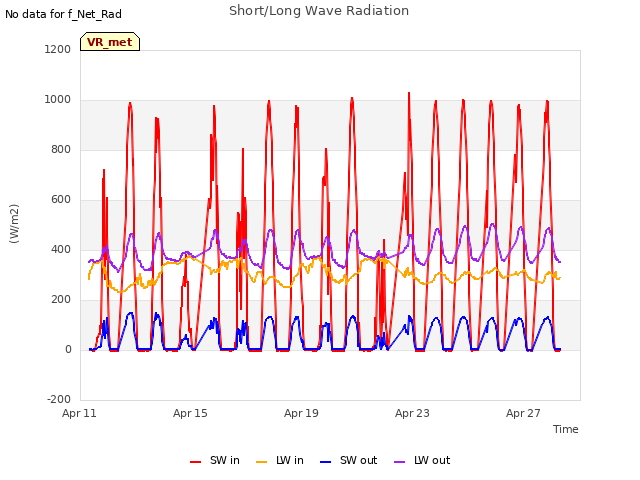Toggle the SW out legend entry
Screen dimensions: 640x480
[349, 460]
